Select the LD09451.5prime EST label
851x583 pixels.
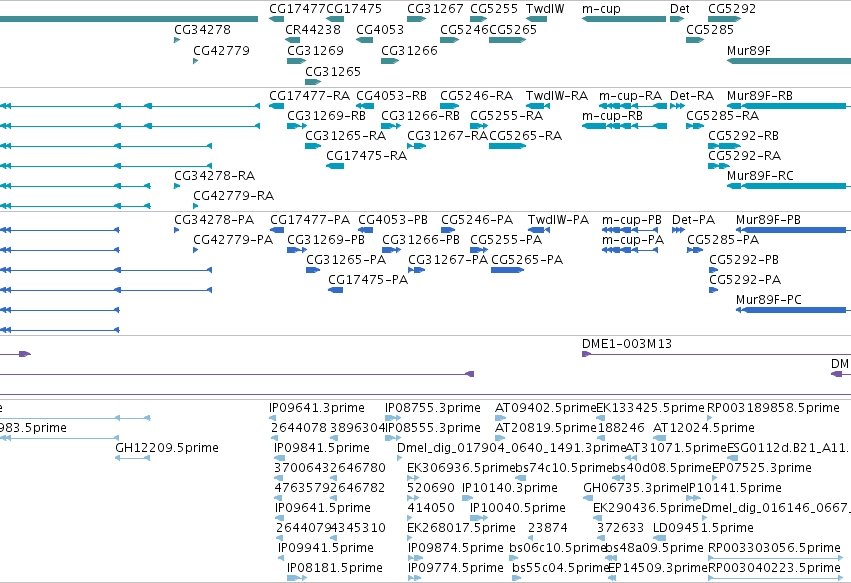pos(703,528)
